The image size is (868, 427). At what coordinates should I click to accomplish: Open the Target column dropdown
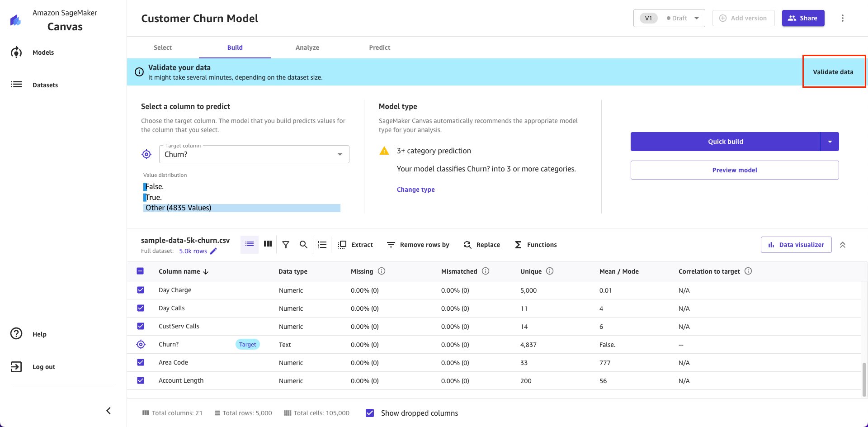point(254,154)
